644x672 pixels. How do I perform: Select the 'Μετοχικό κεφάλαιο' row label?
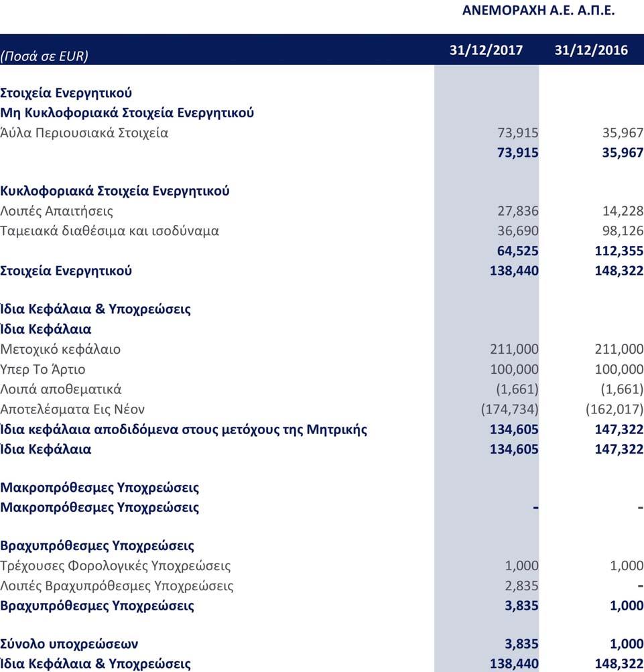60,349
